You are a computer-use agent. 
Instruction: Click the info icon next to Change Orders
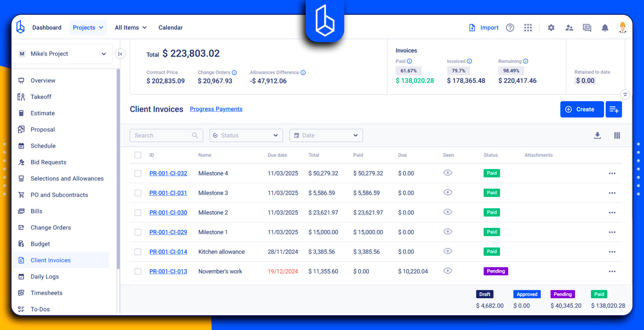tap(234, 72)
